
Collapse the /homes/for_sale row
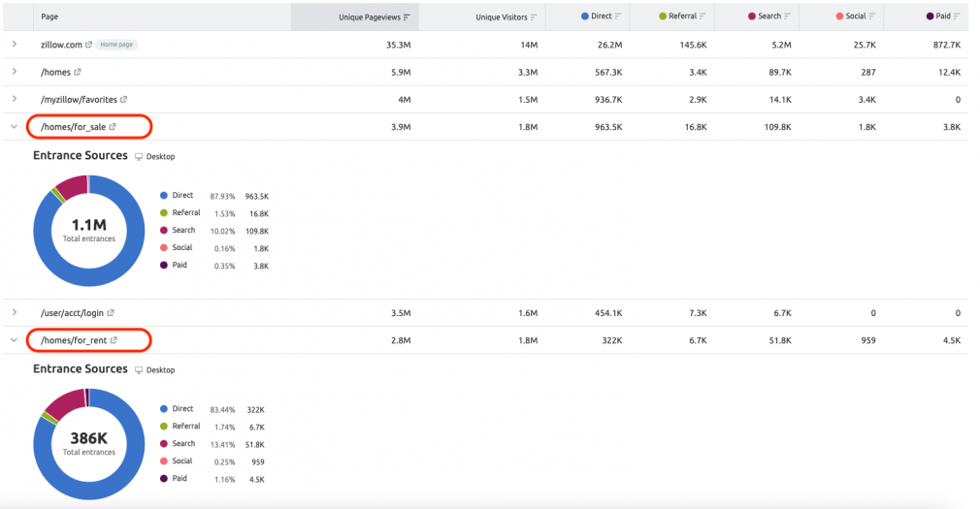pyautogui.click(x=14, y=127)
